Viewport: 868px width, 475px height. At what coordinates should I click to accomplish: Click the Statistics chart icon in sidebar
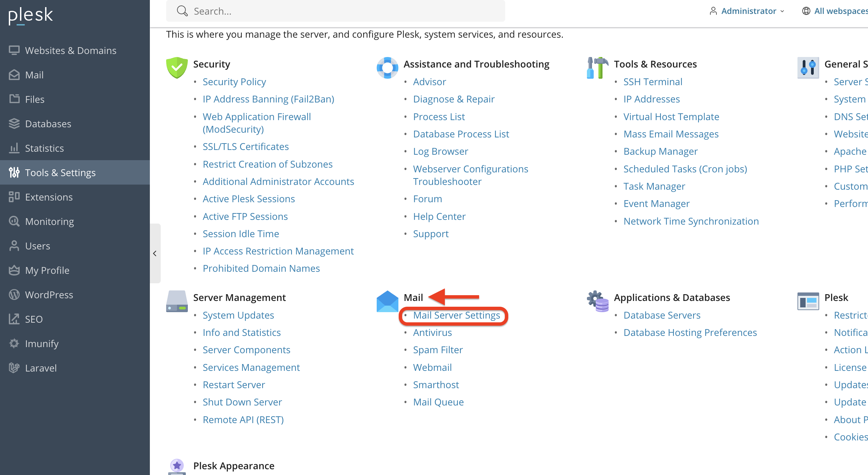coord(14,148)
